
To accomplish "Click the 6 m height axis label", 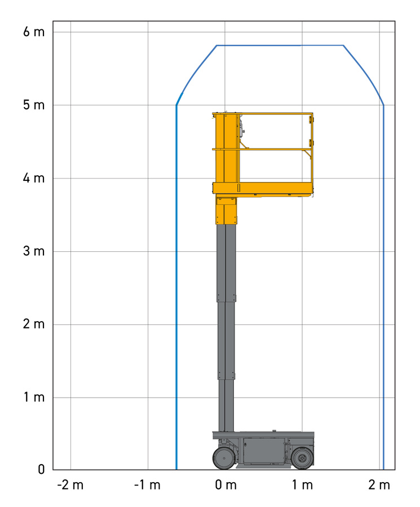I will (34, 32).
